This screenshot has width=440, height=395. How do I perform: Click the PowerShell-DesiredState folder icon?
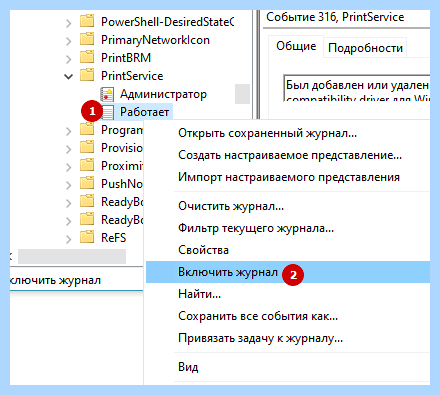click(x=87, y=21)
